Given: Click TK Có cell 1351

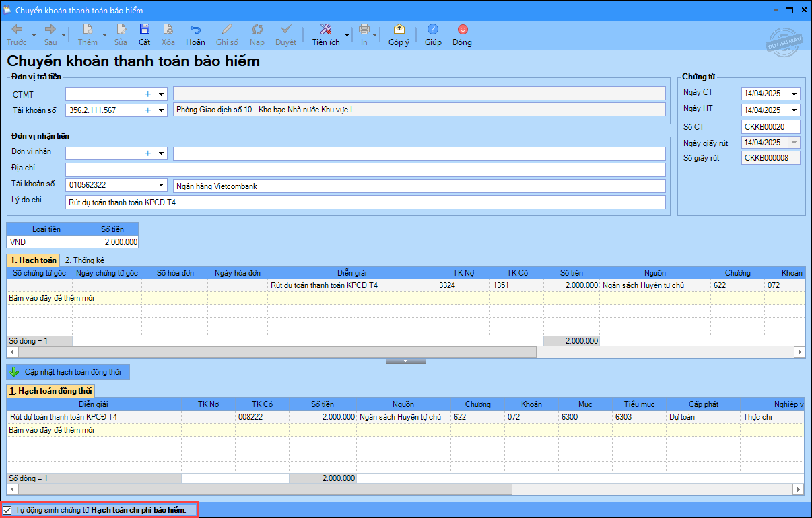Looking at the screenshot, I should tap(516, 285).
